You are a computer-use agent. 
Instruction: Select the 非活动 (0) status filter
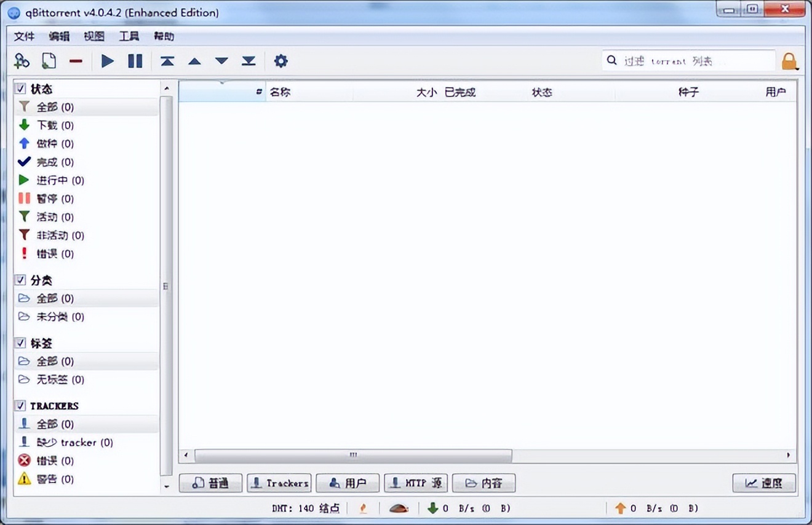[x=86, y=235]
